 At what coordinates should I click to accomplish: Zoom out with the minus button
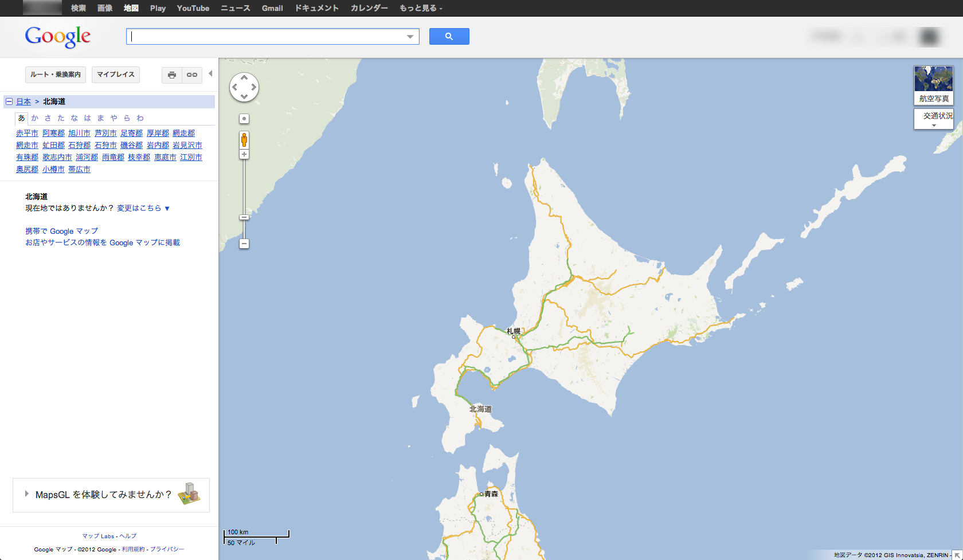click(x=244, y=244)
